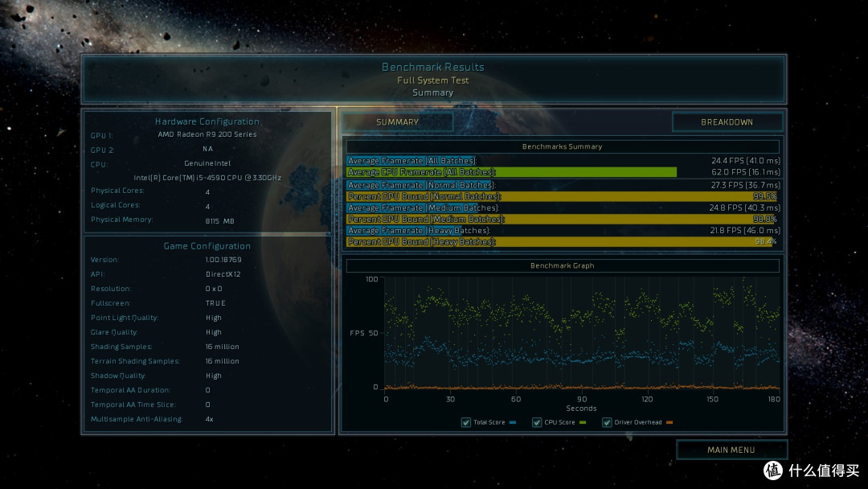Click the Intel Core i5-4590 CPU text

click(x=207, y=178)
